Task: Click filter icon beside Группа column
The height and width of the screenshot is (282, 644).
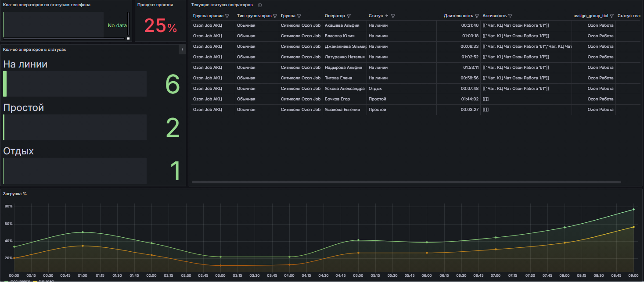Action: pyautogui.click(x=299, y=16)
